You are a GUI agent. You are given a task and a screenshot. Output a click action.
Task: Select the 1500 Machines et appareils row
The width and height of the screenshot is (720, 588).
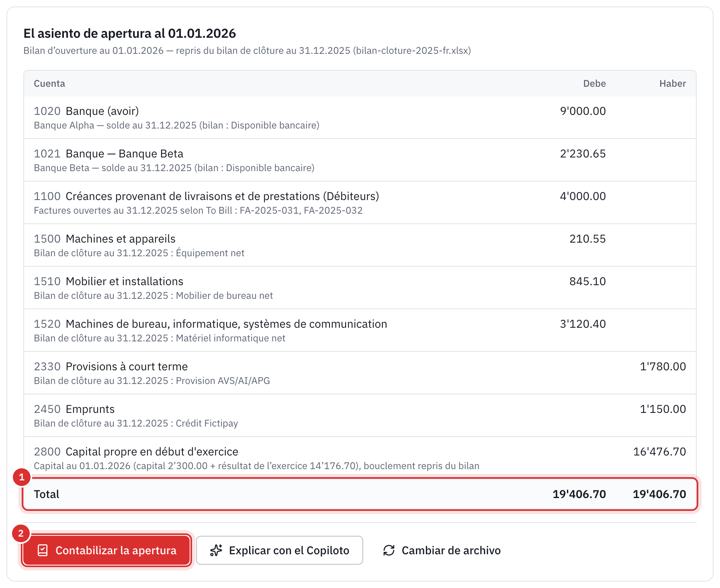[x=360, y=245]
